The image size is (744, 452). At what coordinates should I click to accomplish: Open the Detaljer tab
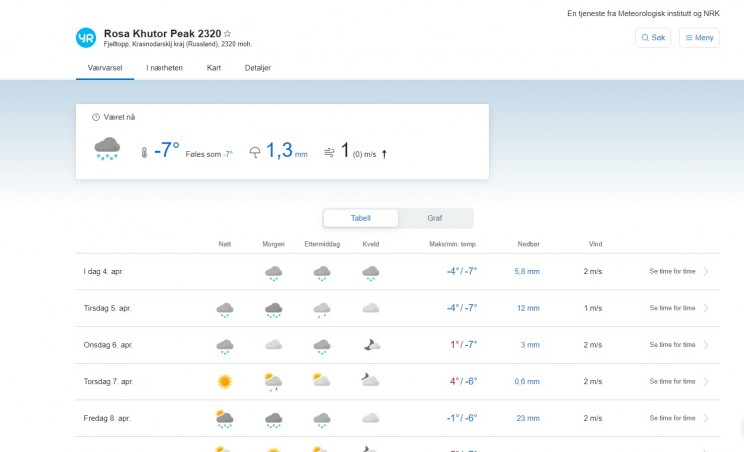pos(258,68)
